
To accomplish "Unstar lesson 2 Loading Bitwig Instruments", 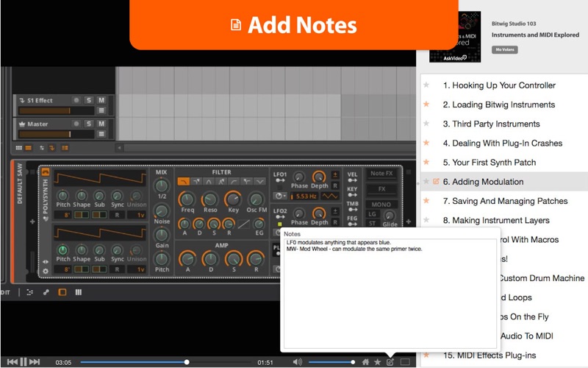I will pyautogui.click(x=426, y=104).
